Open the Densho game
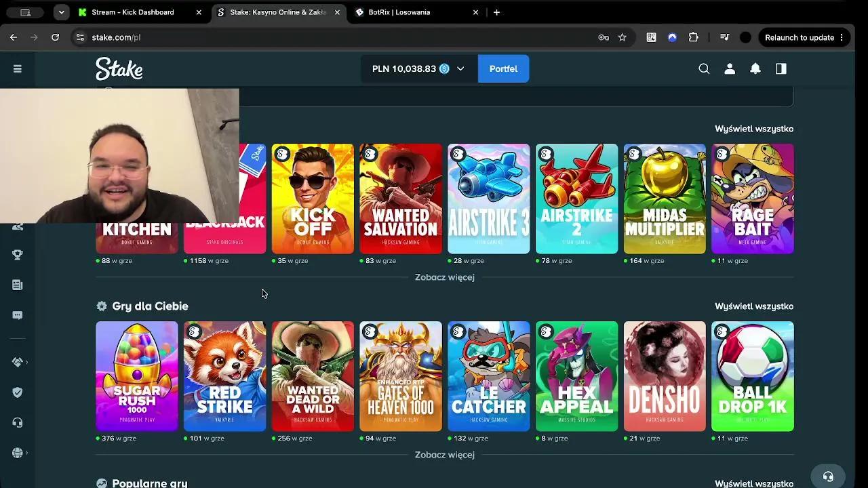Screen dimensions: 868x488 click(x=665, y=376)
